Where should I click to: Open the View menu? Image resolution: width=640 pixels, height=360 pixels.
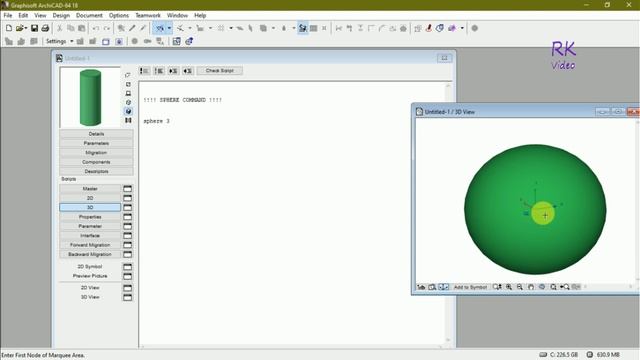tap(40, 15)
